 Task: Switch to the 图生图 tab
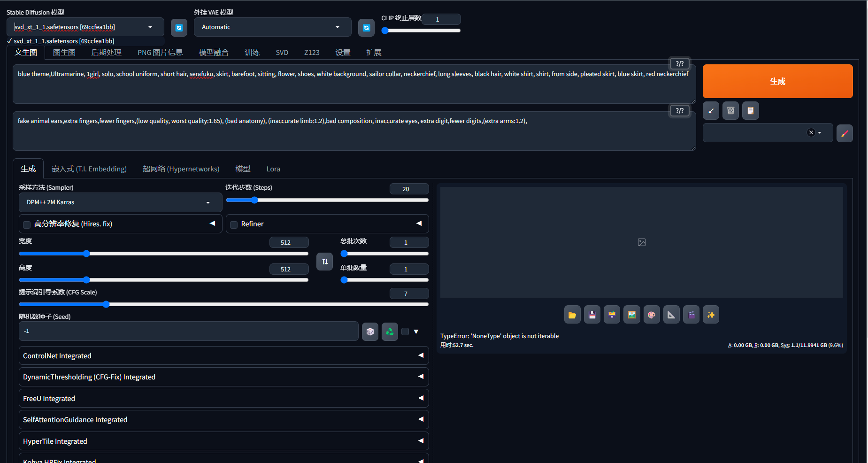click(x=64, y=53)
